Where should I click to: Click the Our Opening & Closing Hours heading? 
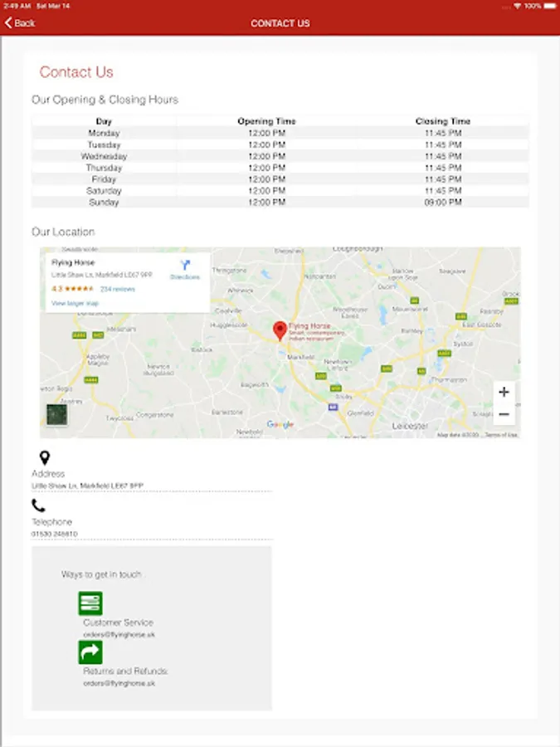(105, 100)
